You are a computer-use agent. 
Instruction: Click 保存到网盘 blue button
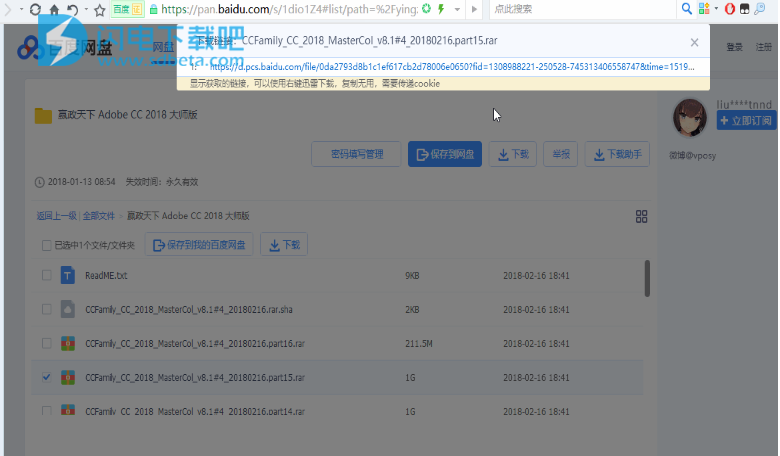[445, 154]
